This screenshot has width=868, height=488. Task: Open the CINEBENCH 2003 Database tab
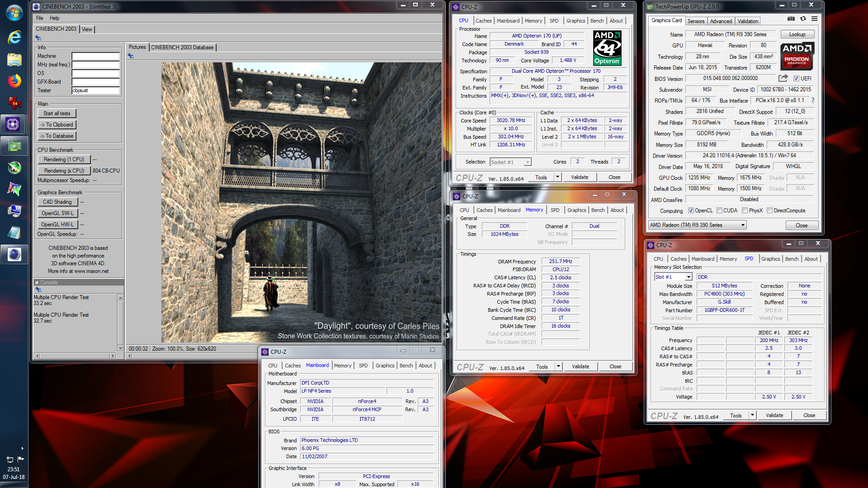pyautogui.click(x=182, y=47)
